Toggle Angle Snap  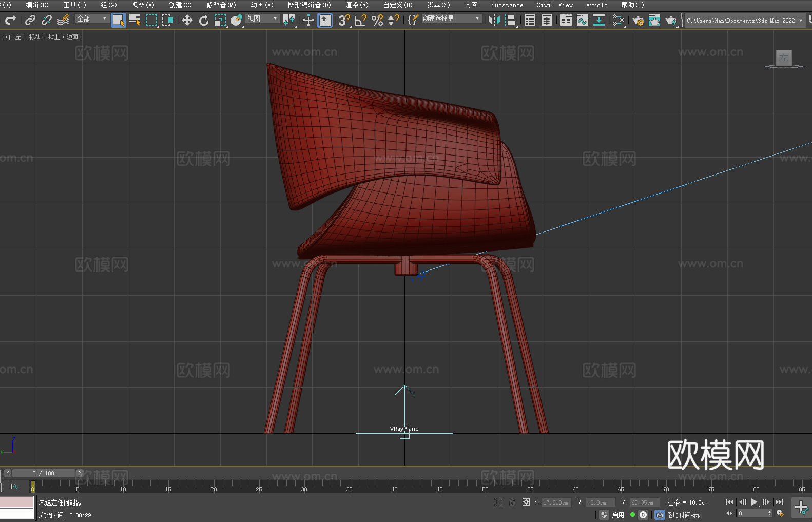point(361,20)
